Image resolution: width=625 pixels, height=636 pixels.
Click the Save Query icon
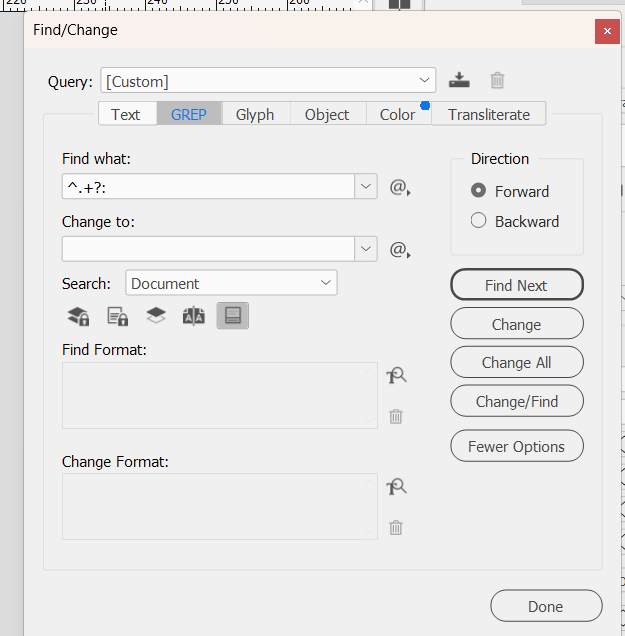coord(459,81)
